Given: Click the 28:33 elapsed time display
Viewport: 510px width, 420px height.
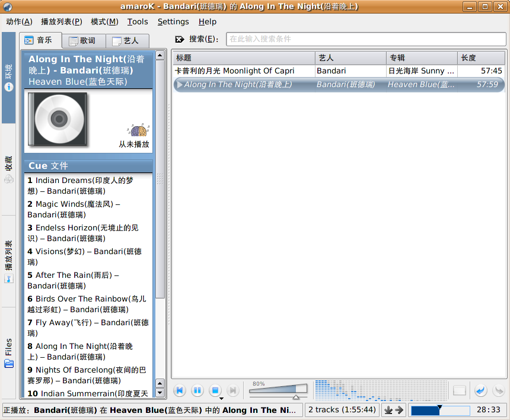Looking at the screenshot, I should tap(489, 410).
